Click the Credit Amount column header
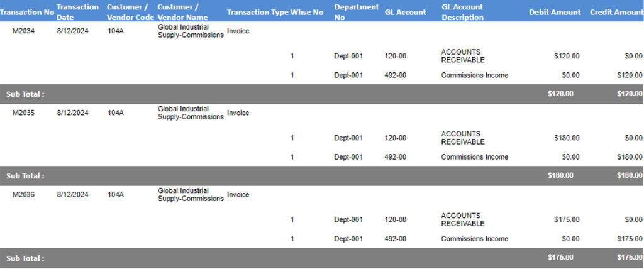This screenshot has height=269, width=644. pyautogui.click(x=616, y=13)
